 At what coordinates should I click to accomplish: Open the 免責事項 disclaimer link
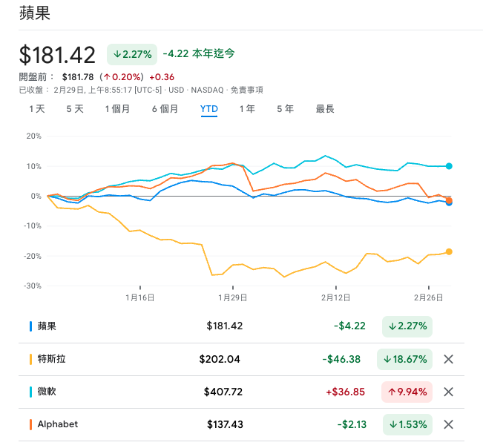coord(247,90)
